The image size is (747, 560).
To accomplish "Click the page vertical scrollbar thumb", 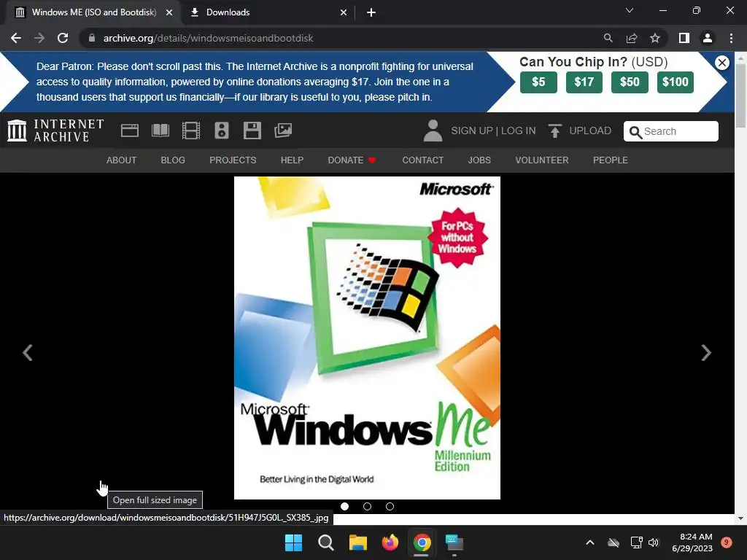I will coord(740,95).
